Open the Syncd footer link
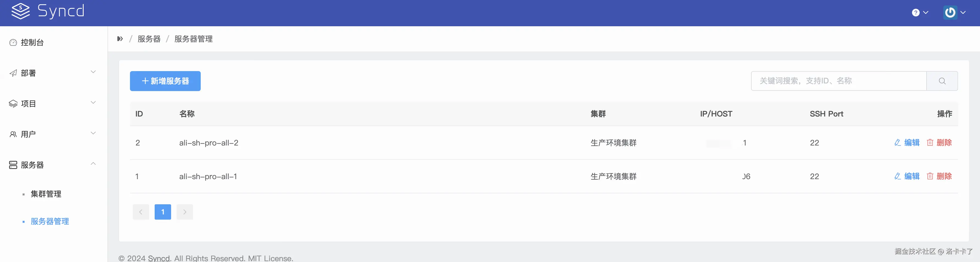This screenshot has width=980, height=262. [159, 258]
